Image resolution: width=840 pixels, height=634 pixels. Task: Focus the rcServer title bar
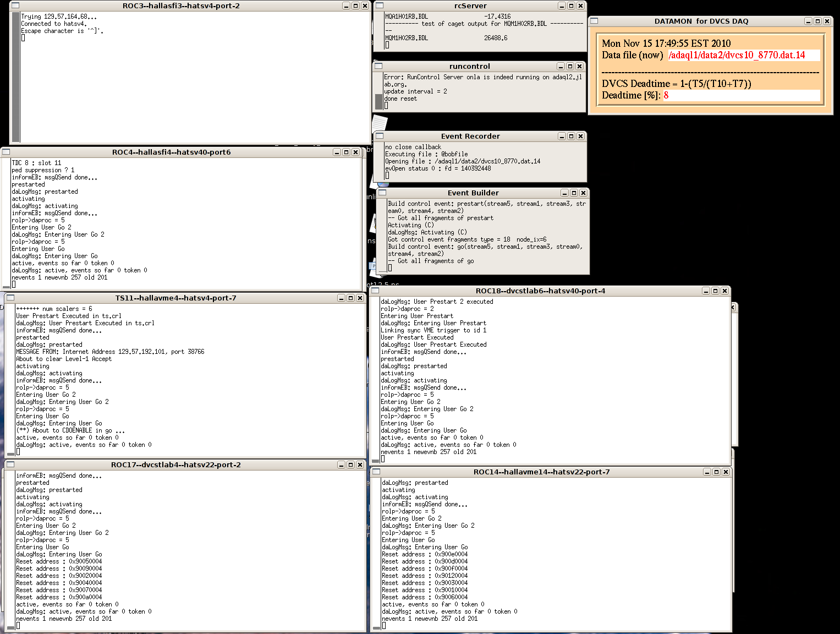[x=470, y=6]
